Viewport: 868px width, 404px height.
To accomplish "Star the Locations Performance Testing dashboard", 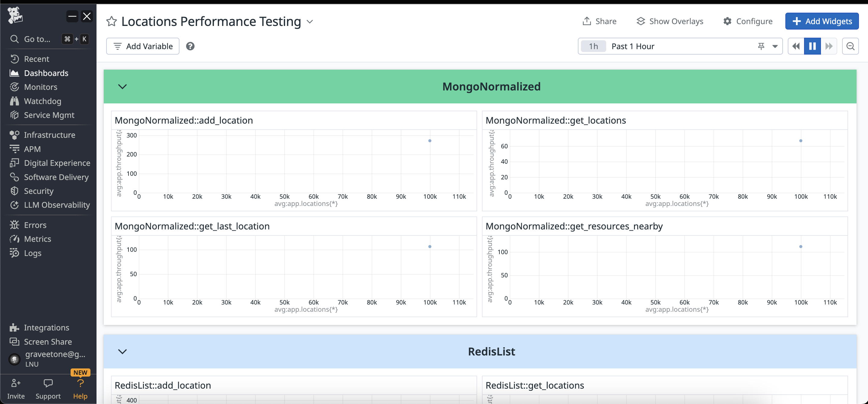I will point(111,22).
